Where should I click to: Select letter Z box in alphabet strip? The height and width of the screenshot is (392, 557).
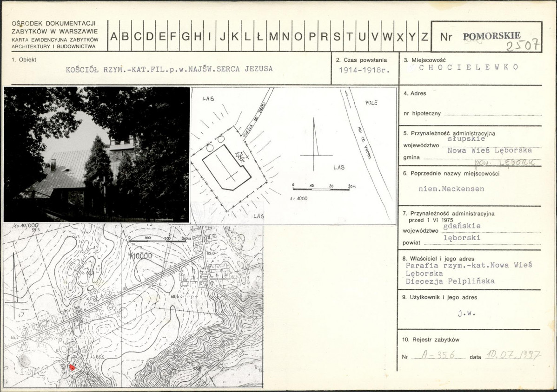424,36
